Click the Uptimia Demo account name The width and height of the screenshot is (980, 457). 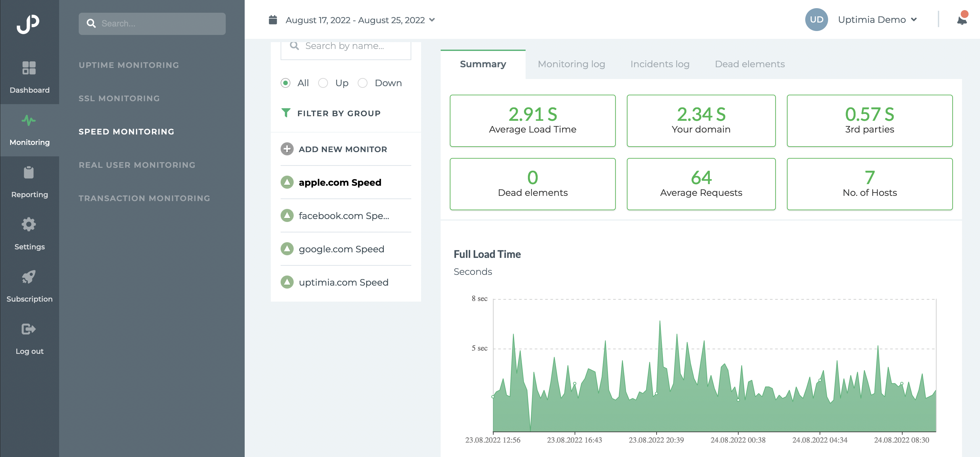872,20
